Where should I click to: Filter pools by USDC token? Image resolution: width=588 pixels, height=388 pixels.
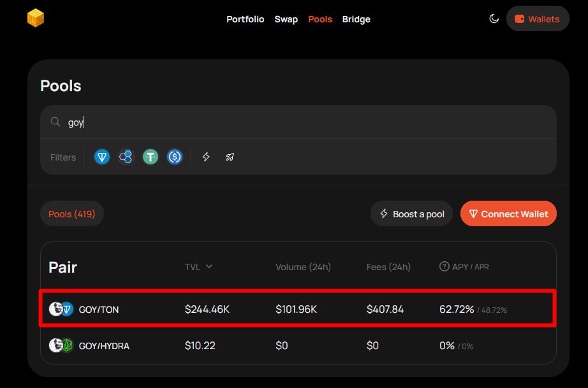click(175, 157)
